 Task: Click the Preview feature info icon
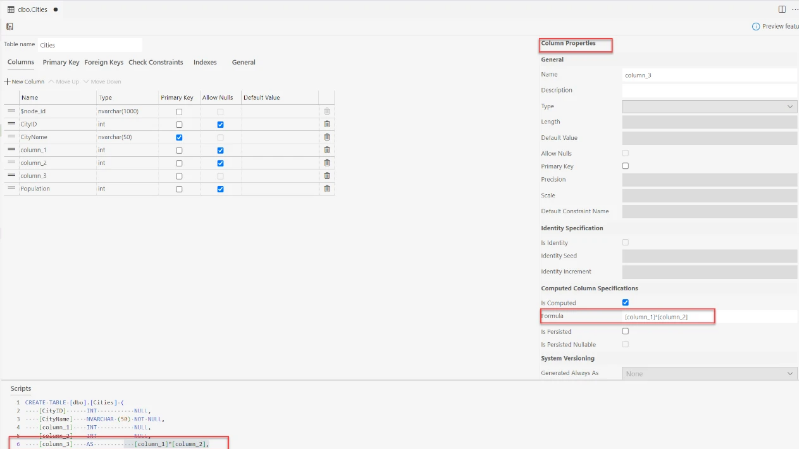756,27
